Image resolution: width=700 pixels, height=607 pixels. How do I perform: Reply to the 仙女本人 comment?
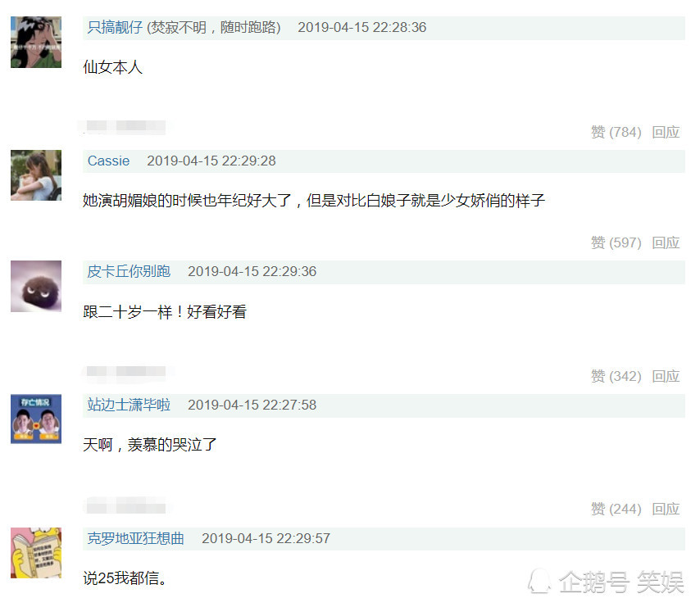pyautogui.click(x=666, y=132)
